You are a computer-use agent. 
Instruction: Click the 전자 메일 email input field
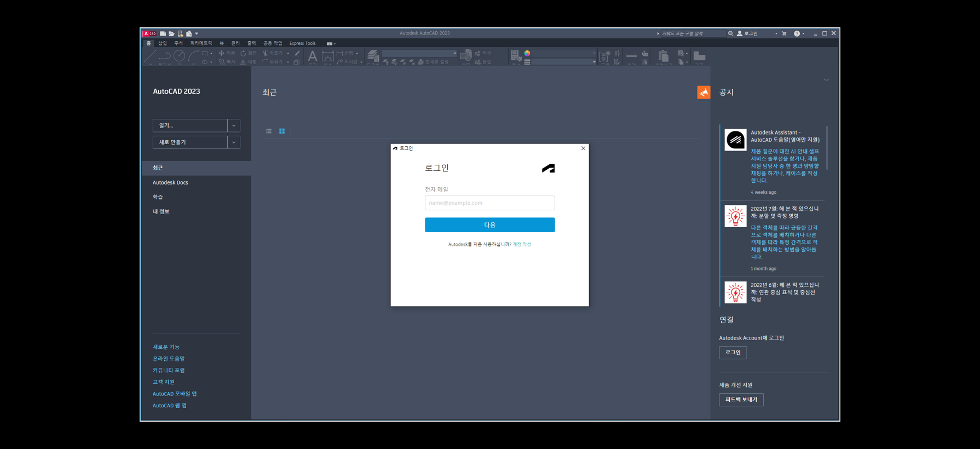click(x=489, y=203)
